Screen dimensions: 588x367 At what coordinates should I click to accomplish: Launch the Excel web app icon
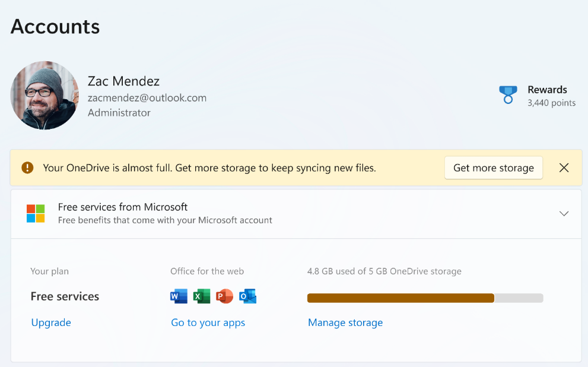point(202,296)
